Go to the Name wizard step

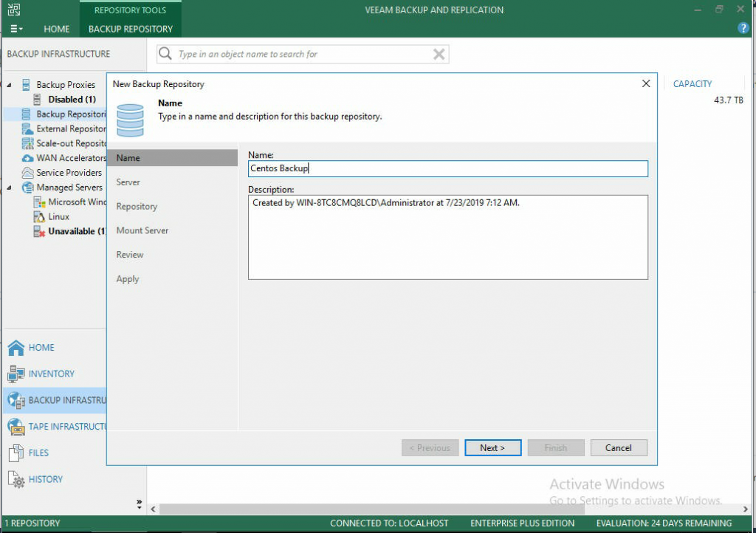tap(173, 158)
